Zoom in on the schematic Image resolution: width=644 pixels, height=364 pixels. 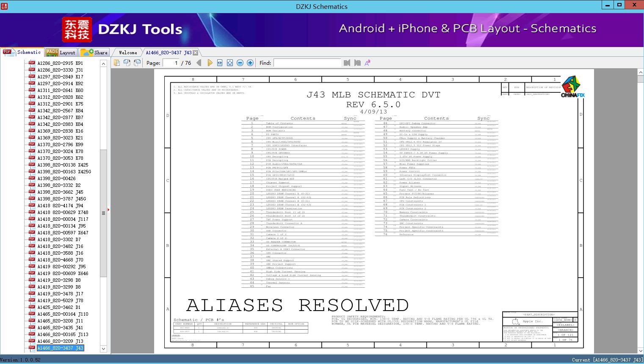pos(250,63)
